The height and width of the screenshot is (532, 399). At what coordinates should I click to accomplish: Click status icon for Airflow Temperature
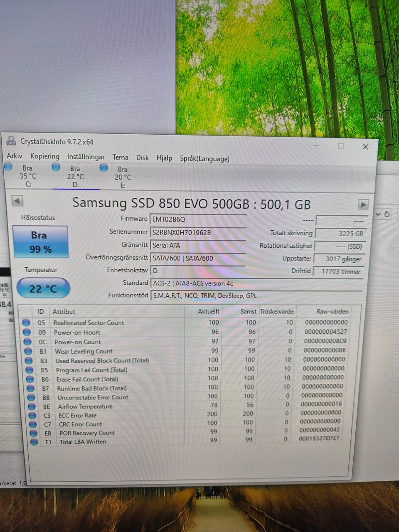click(x=32, y=406)
